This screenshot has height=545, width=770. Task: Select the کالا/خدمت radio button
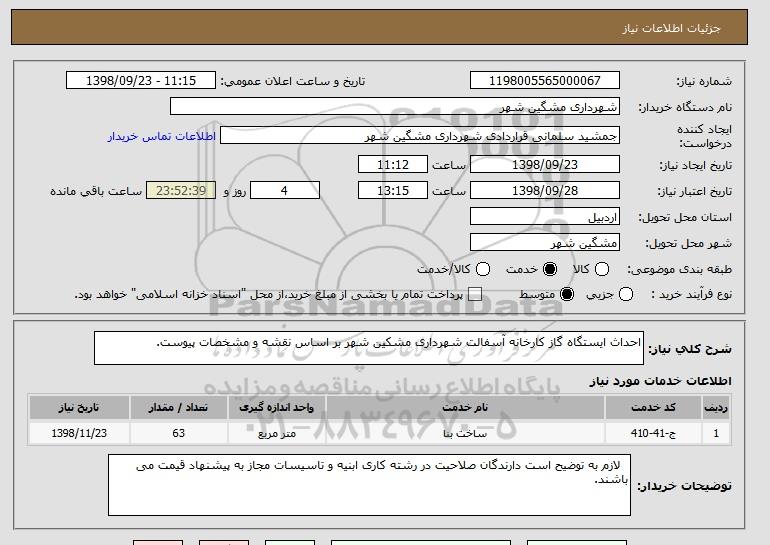tap(483, 269)
